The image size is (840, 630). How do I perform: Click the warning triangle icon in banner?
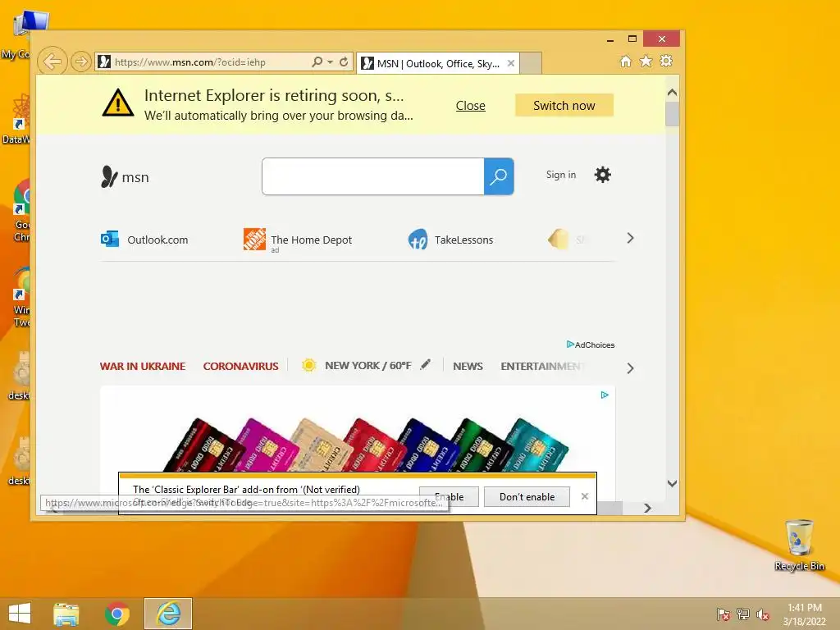click(118, 103)
